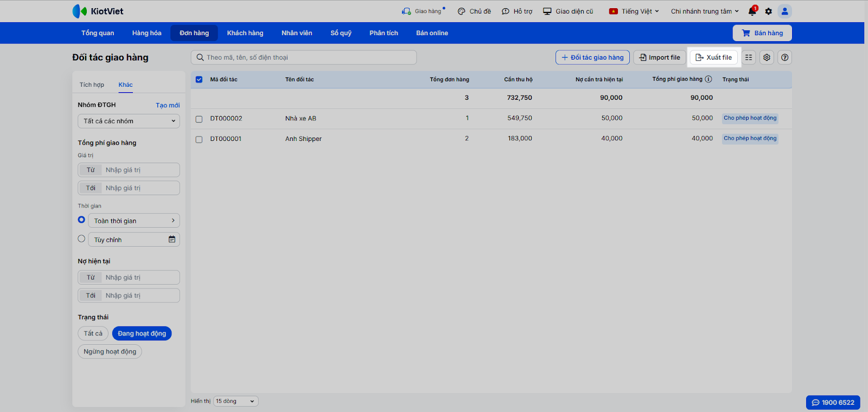This screenshot has height=412, width=868.
Task: Select all rows with header checkbox
Action: coord(199,80)
